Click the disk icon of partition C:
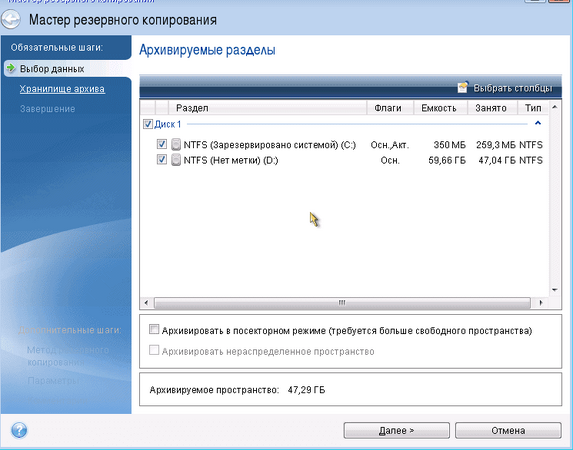573x450 pixels. click(x=176, y=144)
